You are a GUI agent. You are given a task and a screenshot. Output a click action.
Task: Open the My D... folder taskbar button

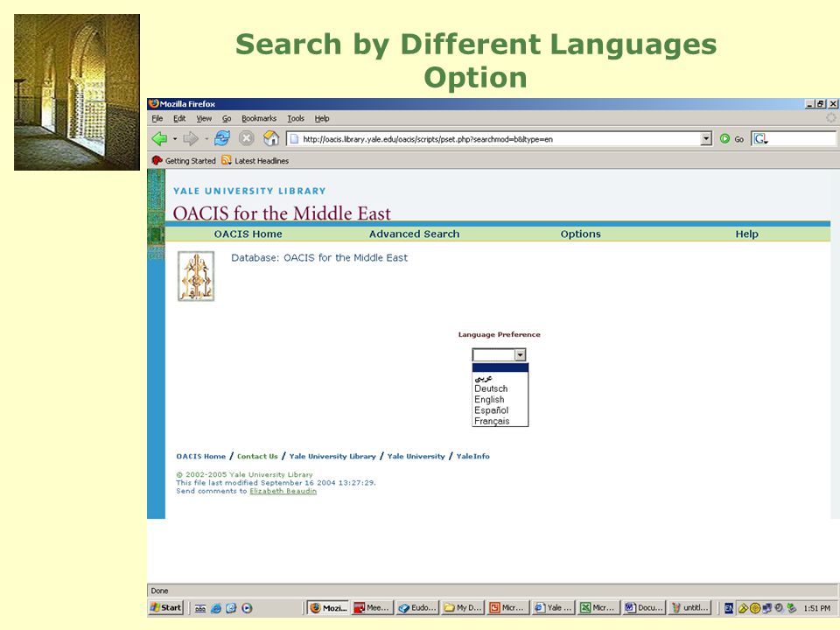click(463, 607)
